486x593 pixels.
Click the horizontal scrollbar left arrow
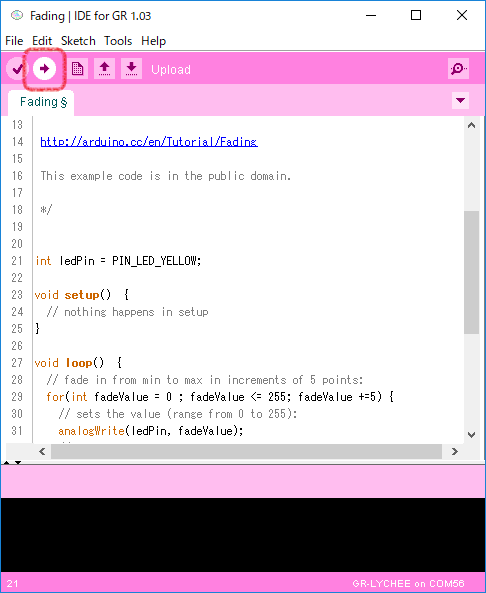click(x=42, y=452)
